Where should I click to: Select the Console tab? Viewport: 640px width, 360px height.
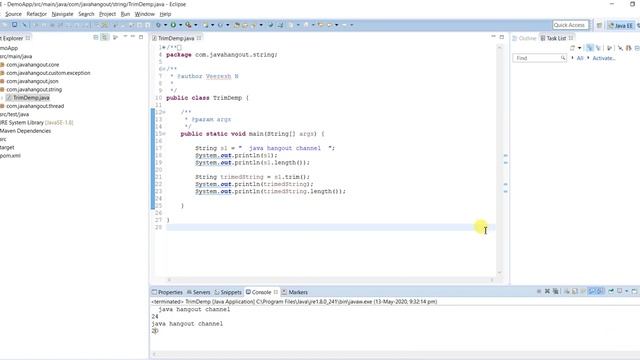(261, 292)
